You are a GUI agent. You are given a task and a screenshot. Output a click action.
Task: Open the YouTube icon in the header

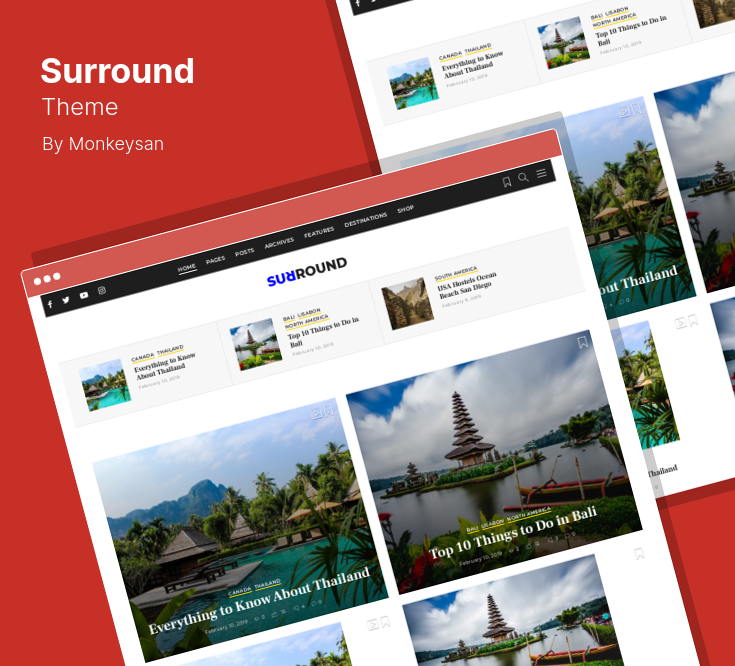pos(84,295)
